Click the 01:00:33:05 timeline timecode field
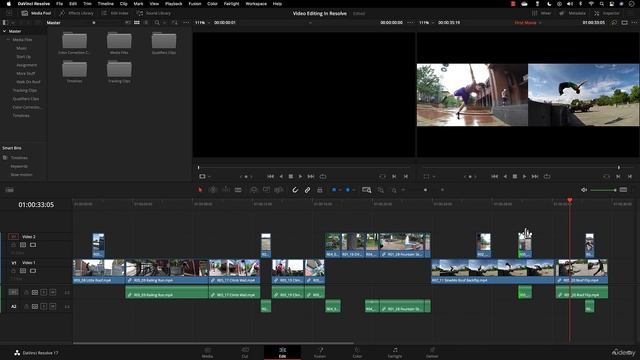The image size is (640, 360). [36, 204]
